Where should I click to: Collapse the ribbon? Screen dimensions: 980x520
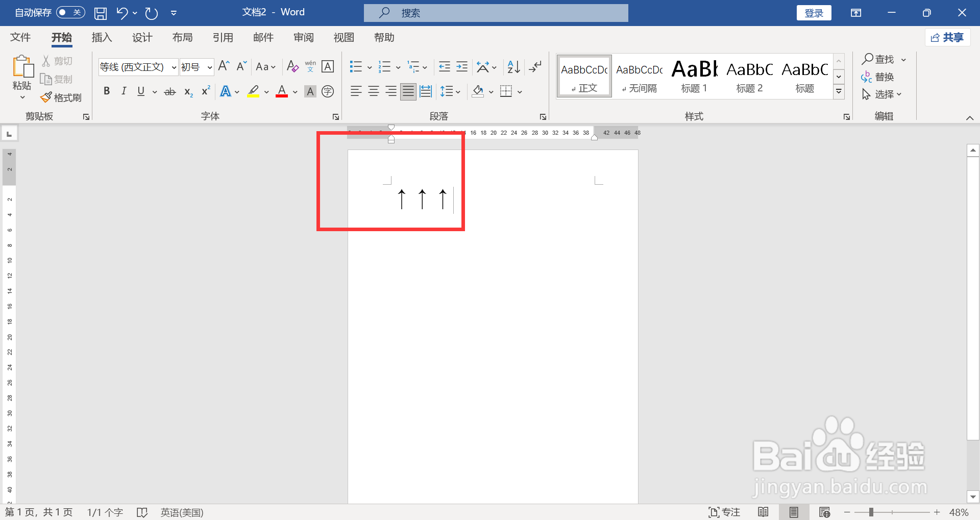(x=970, y=118)
